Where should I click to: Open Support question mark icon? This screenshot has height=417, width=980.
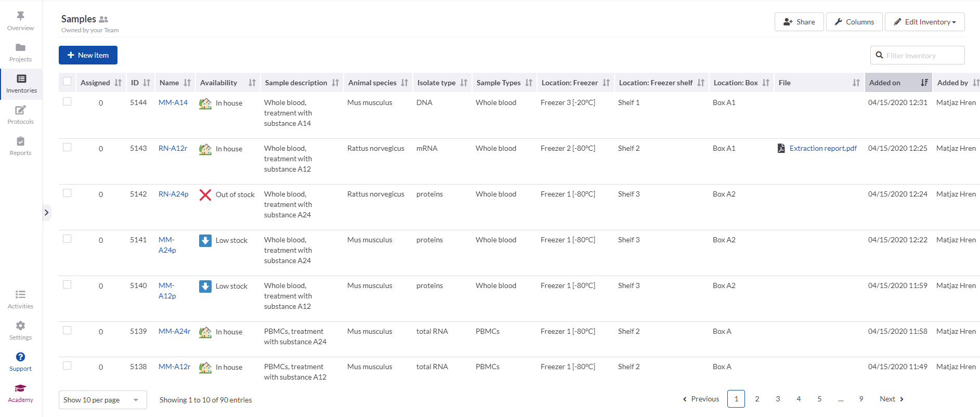tap(20, 357)
